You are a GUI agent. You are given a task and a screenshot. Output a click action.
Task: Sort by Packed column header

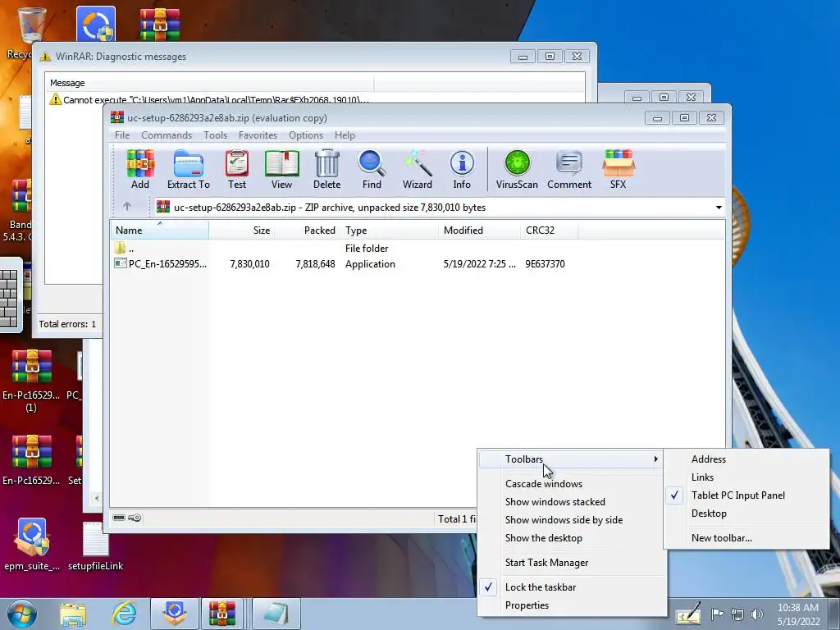307,231
